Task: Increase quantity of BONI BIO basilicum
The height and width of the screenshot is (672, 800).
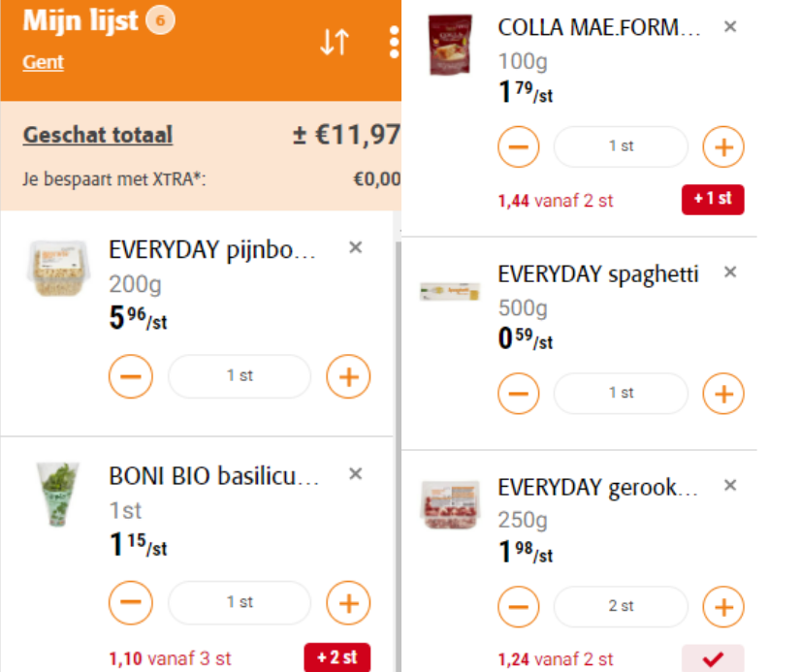Action: (348, 603)
